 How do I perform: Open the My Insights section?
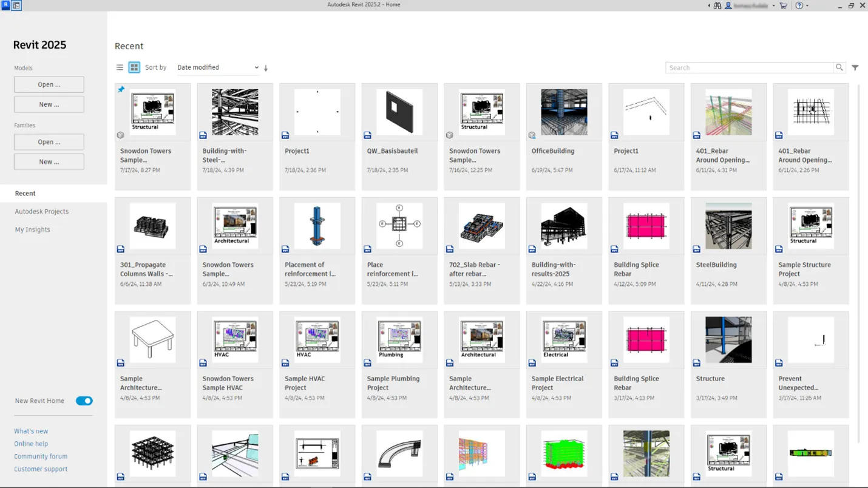[x=33, y=229]
